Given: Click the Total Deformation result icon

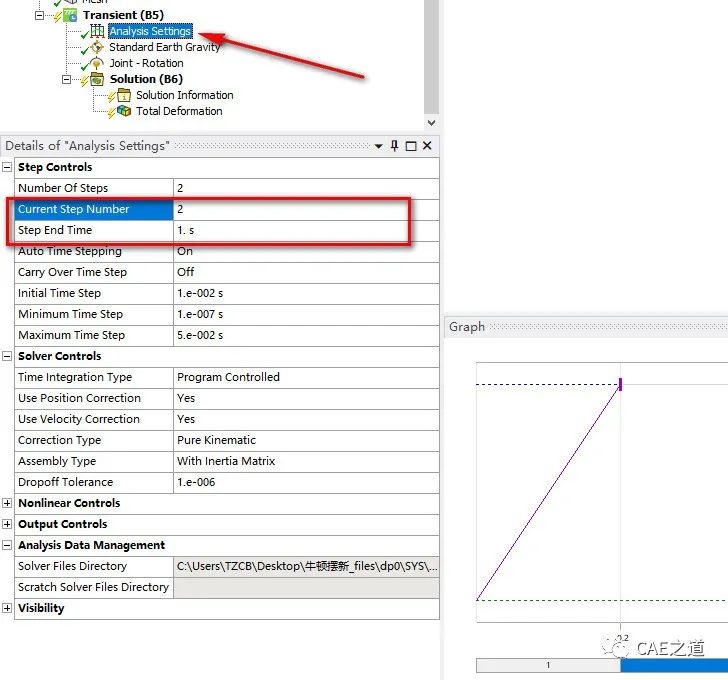Looking at the screenshot, I should point(124,111).
